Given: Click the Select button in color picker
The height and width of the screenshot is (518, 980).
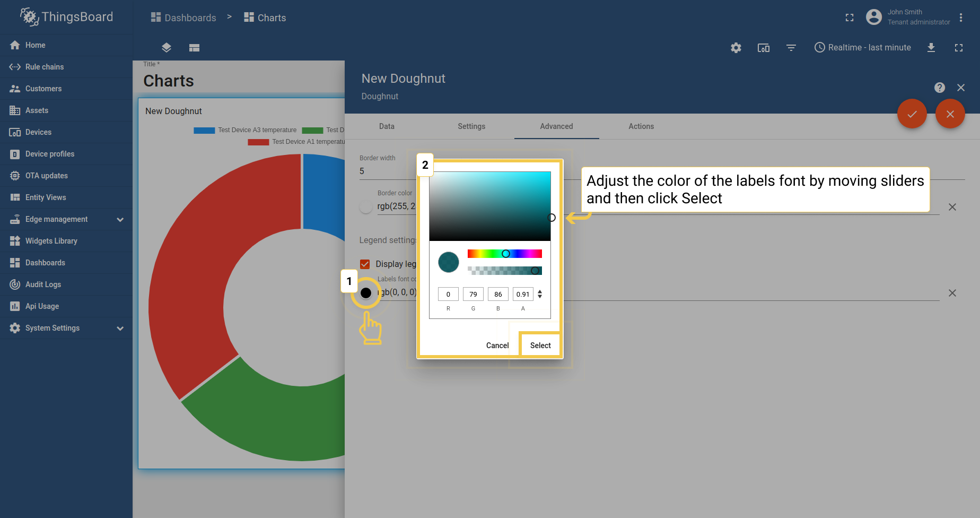Looking at the screenshot, I should [x=540, y=345].
